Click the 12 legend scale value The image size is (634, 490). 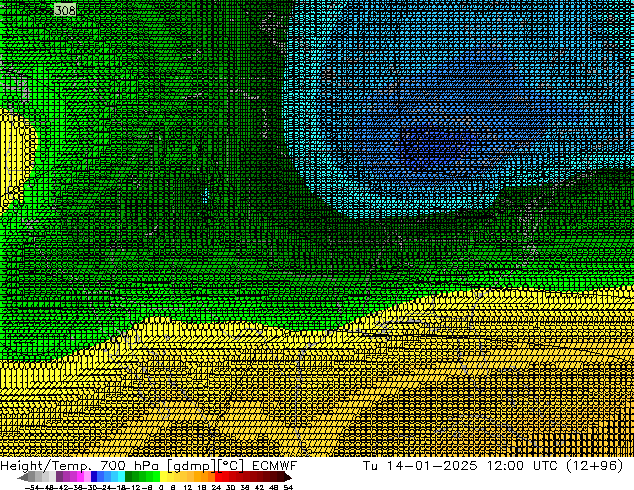pos(188,487)
